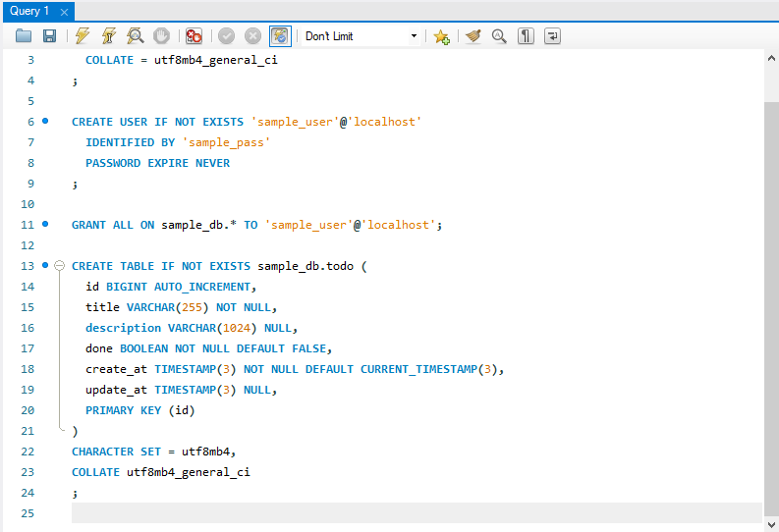This screenshot has height=532, width=779.
Task: Execute the script with the lightning bolt icon
Action: (x=82, y=36)
